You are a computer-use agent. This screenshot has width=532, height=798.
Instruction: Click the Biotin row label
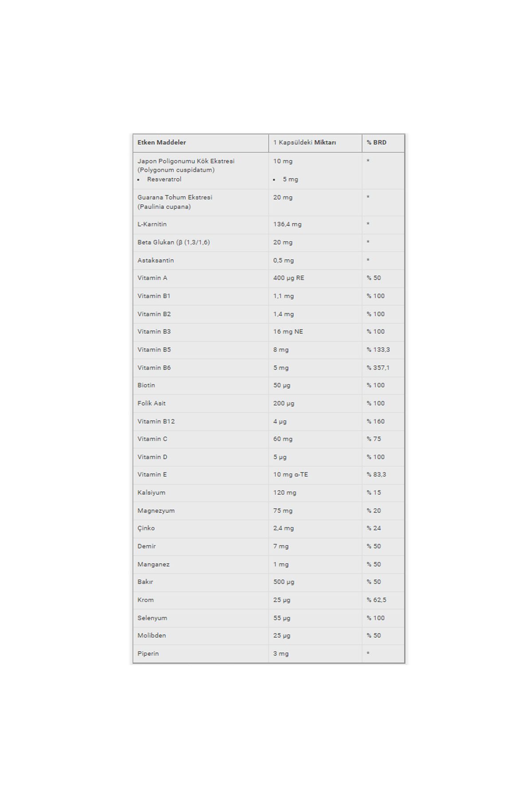coord(146,385)
